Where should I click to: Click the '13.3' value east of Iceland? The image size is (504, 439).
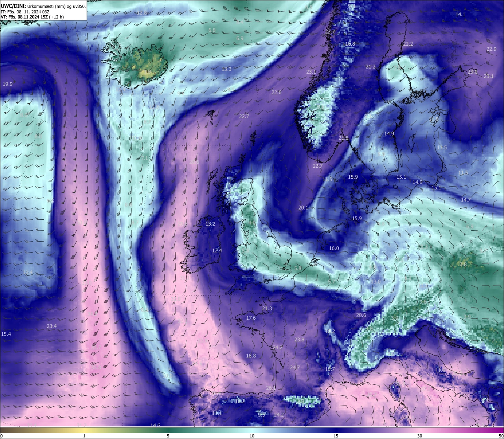pos(226,69)
